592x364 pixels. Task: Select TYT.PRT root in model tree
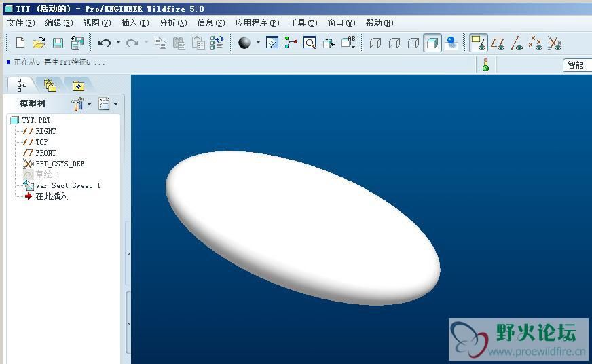pos(31,120)
